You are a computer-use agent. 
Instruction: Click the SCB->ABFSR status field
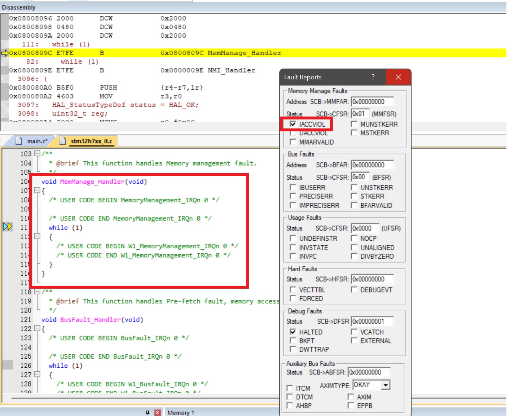(369, 372)
